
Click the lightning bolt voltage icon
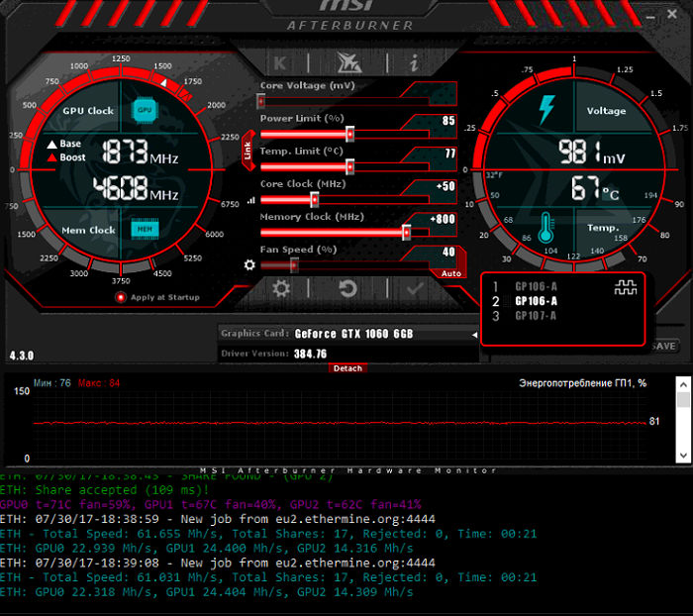point(546,109)
